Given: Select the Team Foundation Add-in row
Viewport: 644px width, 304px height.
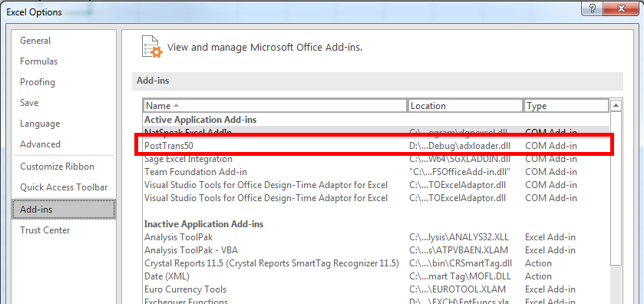Looking at the screenshot, I should [x=376, y=172].
